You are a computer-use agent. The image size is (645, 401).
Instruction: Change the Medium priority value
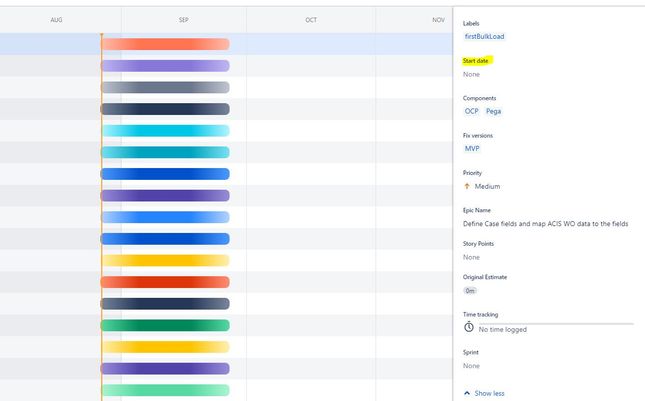(x=487, y=186)
